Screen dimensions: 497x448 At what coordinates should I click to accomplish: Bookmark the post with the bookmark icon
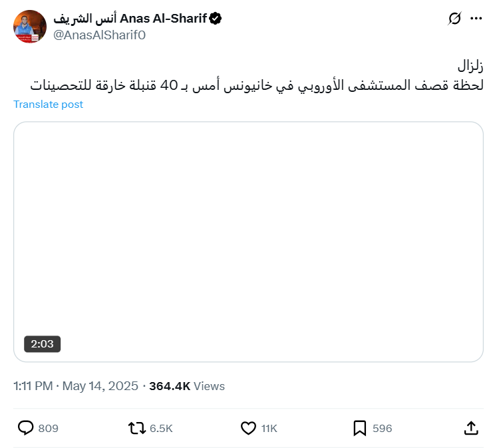pyautogui.click(x=360, y=428)
